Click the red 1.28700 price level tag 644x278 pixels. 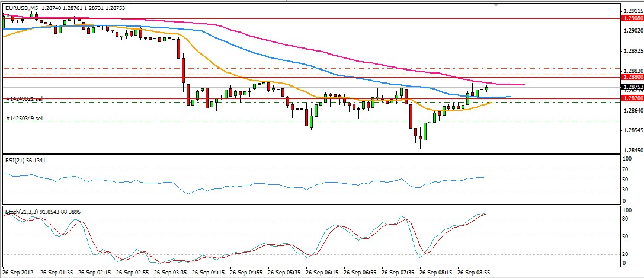click(x=632, y=97)
